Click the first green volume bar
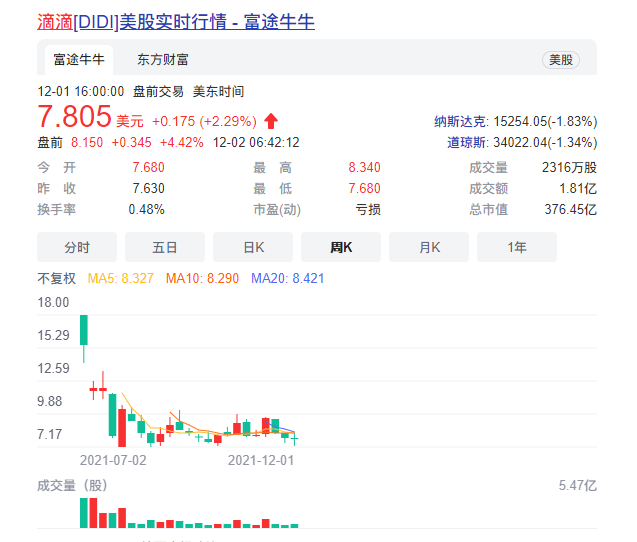The image size is (637, 542). pyautogui.click(x=84, y=513)
